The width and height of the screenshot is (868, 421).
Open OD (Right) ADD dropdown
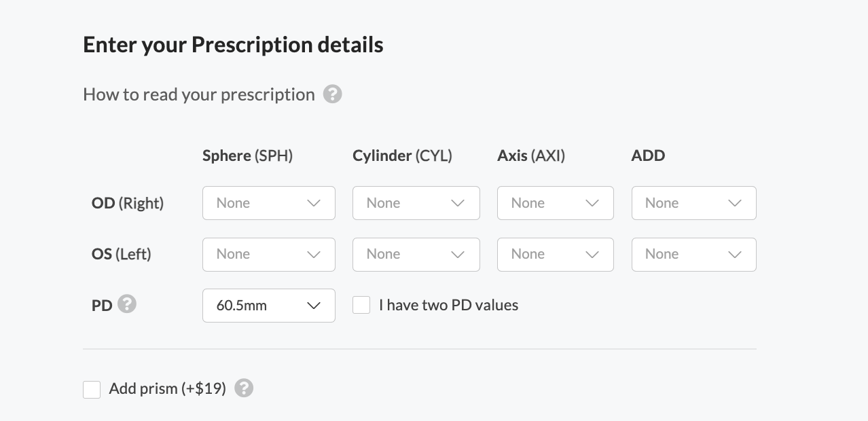coord(693,203)
